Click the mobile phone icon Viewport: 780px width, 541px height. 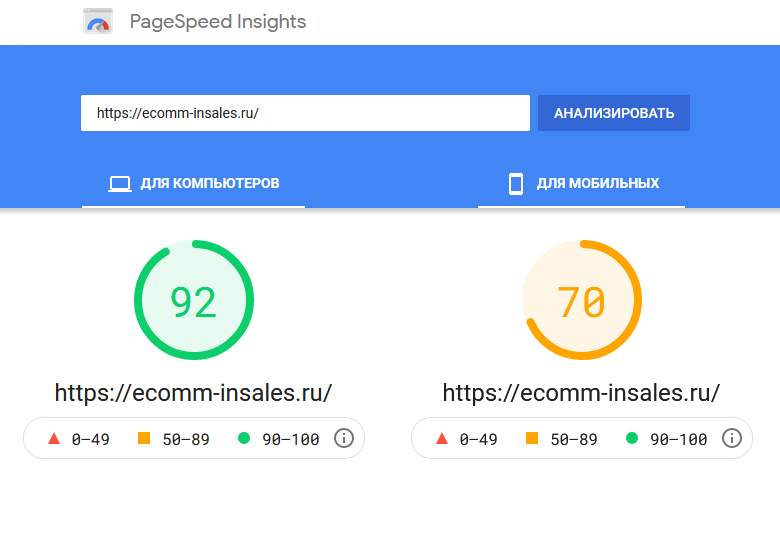click(516, 184)
